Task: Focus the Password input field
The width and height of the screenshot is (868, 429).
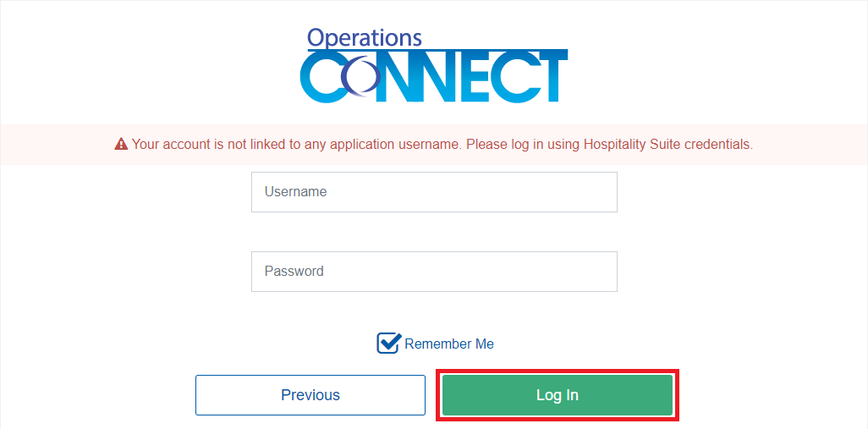Action: [x=434, y=272]
